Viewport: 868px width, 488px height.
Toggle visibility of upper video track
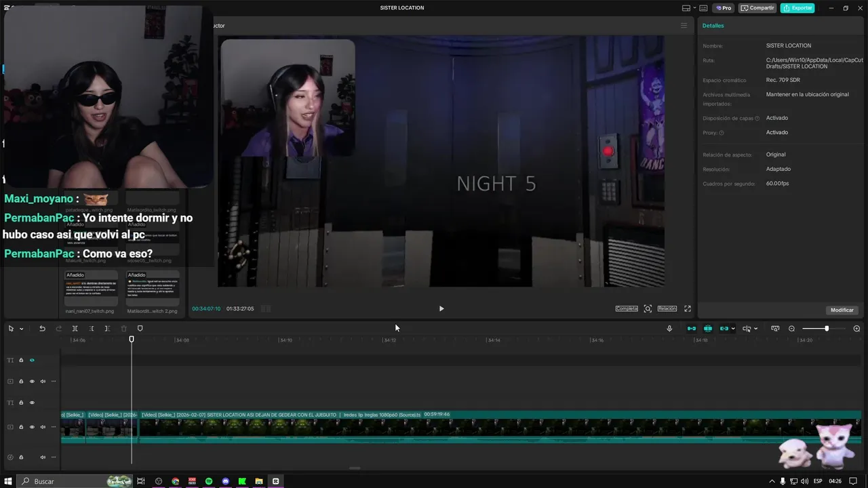[x=32, y=381]
